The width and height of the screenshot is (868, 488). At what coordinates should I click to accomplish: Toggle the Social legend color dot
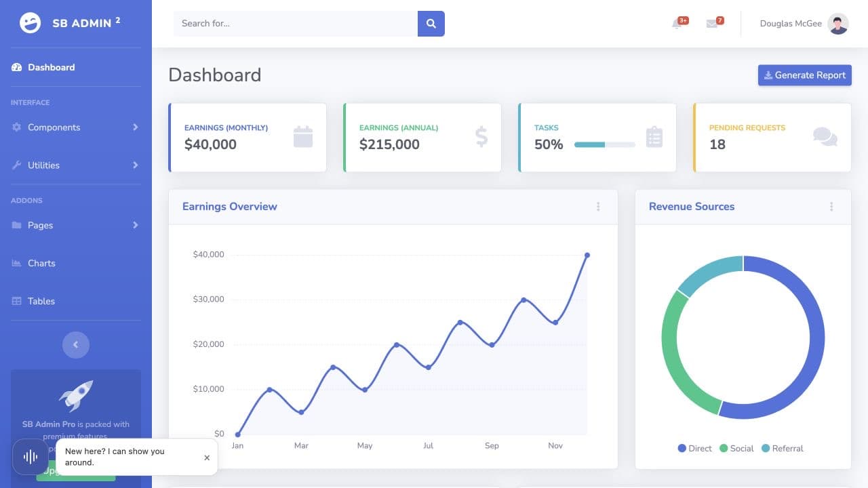click(x=724, y=448)
